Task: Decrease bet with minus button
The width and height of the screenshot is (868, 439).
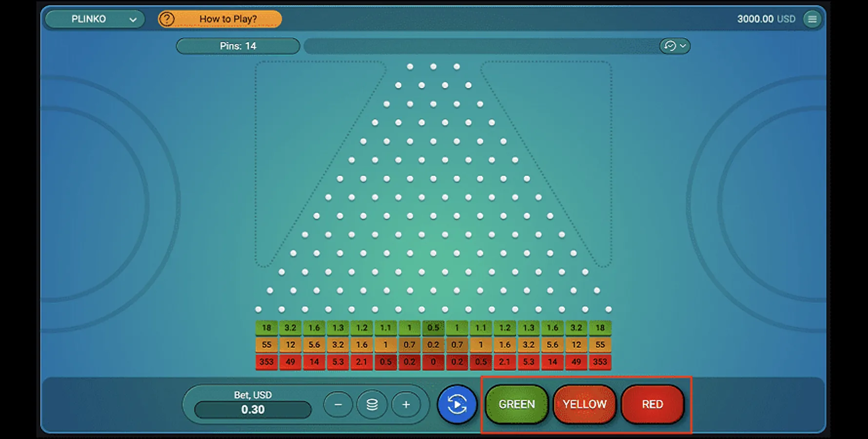Action: [x=338, y=404]
